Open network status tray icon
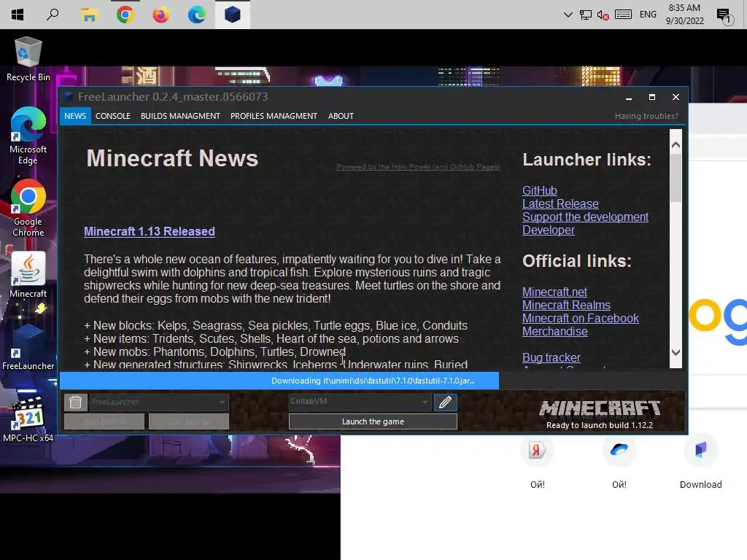This screenshot has width=747, height=560. pos(586,15)
